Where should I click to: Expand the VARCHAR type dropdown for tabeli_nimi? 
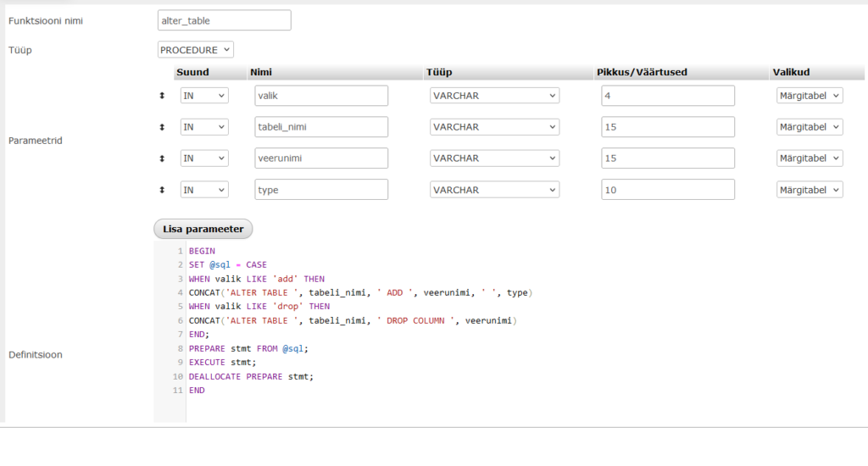pos(494,127)
